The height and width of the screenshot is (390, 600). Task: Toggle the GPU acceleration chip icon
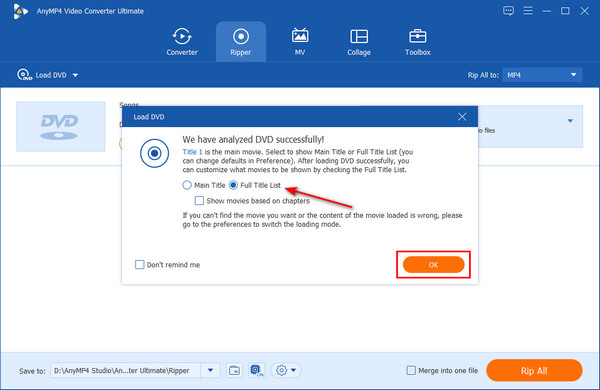point(256,370)
